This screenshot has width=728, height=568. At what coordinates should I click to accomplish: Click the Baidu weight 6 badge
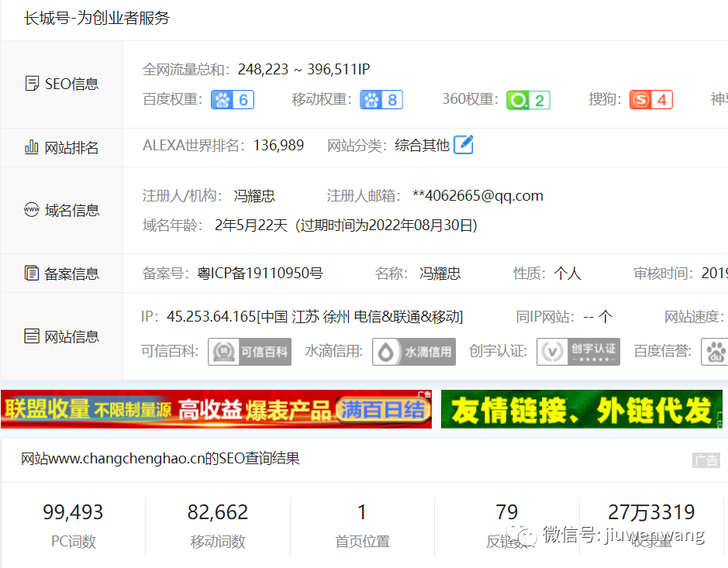pos(233,100)
